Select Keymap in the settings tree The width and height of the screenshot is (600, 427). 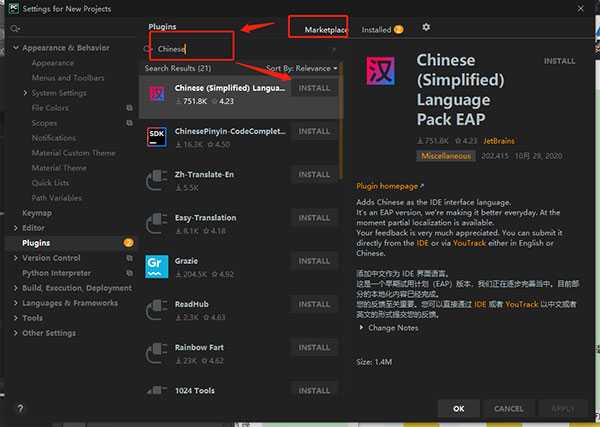click(x=37, y=213)
